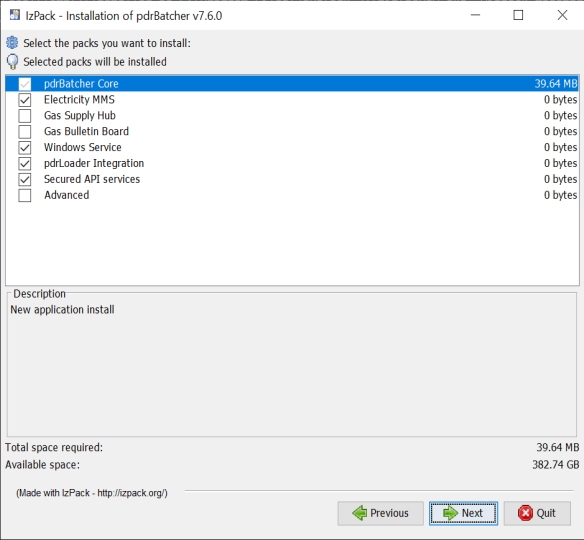This screenshot has width=584, height=540.
Task: Maximize the installer window
Action: coord(518,15)
